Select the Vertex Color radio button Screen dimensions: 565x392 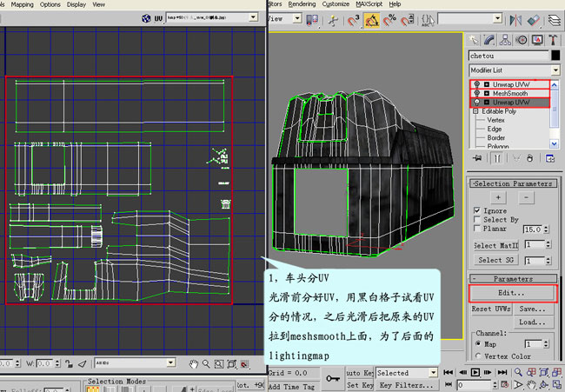[x=478, y=356]
